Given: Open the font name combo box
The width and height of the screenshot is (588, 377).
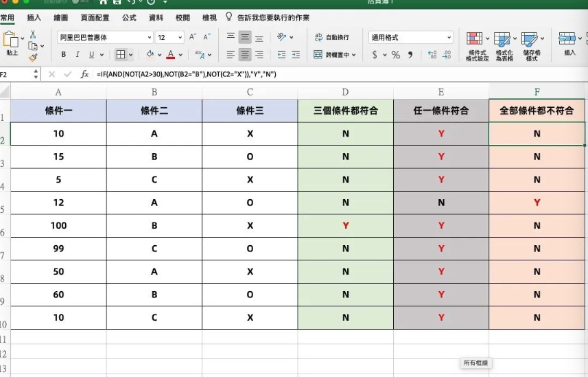Looking at the screenshot, I should coord(105,37).
